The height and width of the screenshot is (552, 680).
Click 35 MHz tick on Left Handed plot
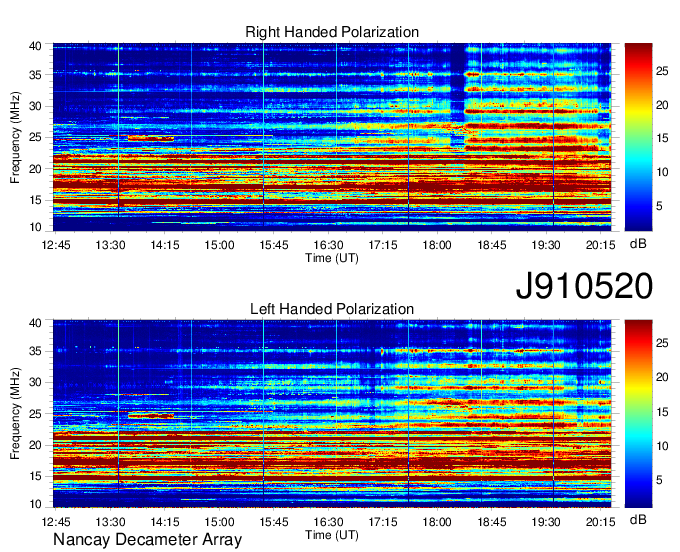click(x=35, y=351)
